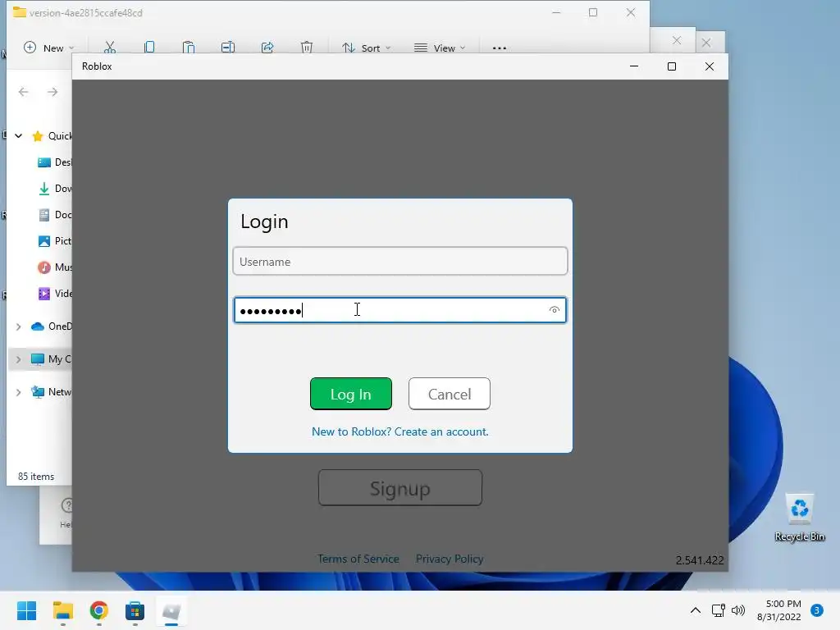Expand the Network tree node

click(x=19, y=392)
